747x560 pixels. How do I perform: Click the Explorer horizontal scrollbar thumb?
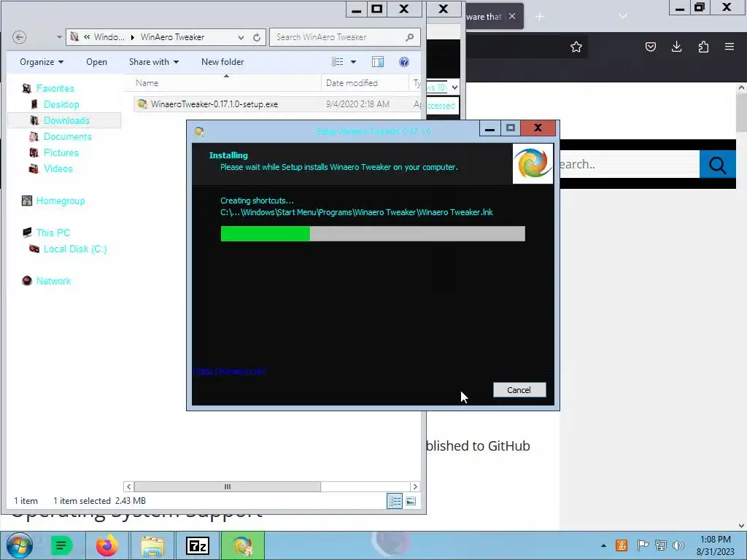228,486
